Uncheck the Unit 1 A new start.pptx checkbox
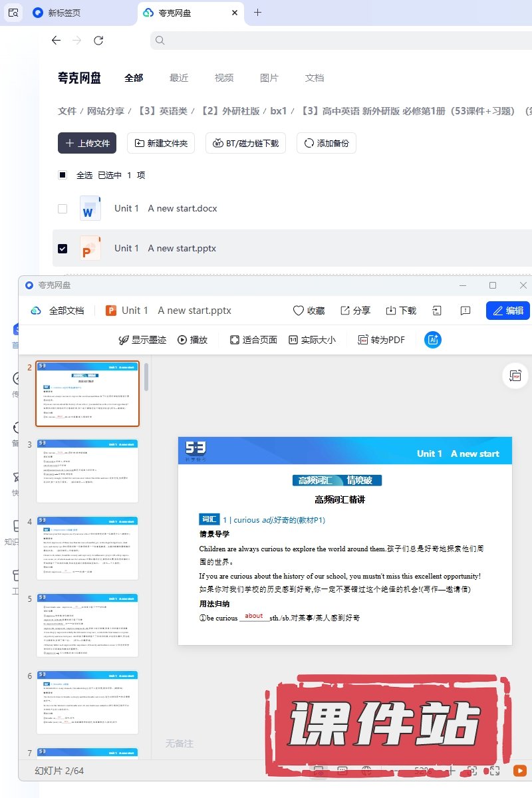 pos(63,249)
